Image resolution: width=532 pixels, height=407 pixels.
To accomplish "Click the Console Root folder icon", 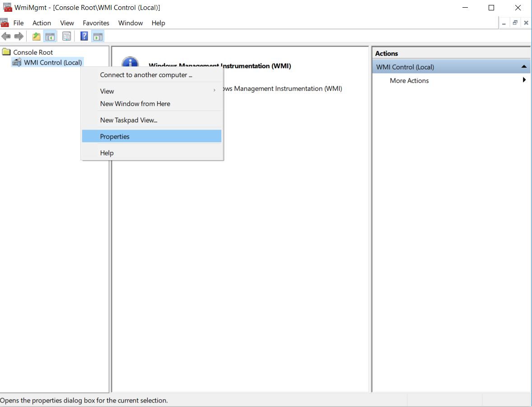I will click(6, 52).
